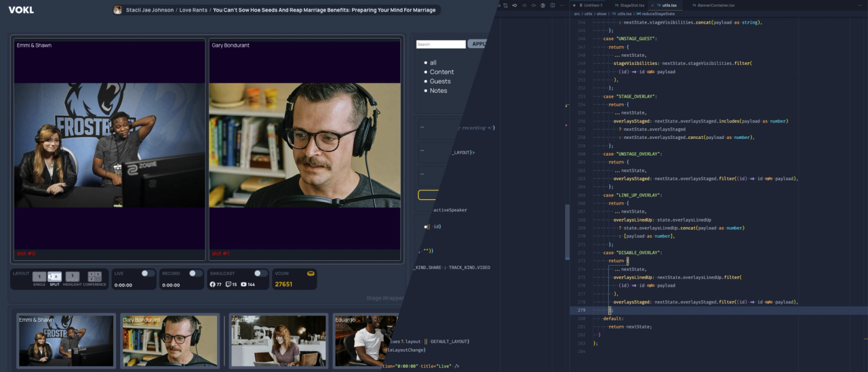
Task: Toggle the Live switch on
Action: (x=147, y=273)
